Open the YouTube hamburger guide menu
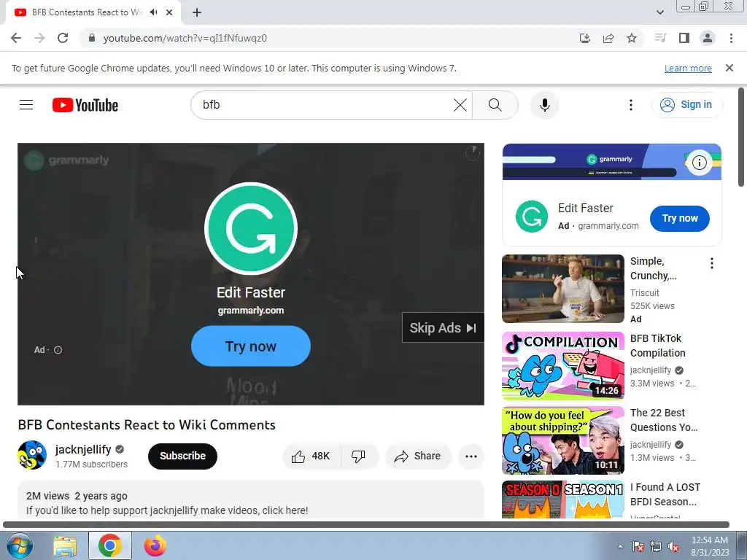Viewport: 747px width, 560px height. [26, 105]
